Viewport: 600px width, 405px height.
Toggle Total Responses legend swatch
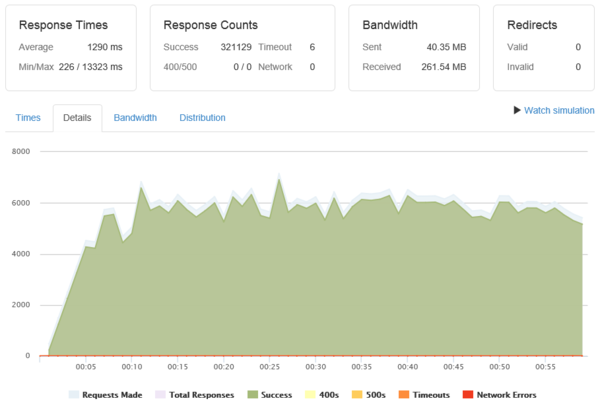161,394
